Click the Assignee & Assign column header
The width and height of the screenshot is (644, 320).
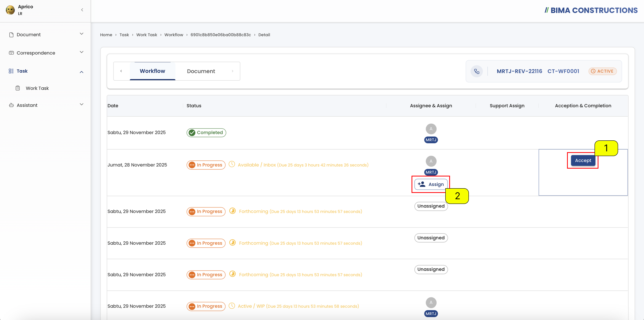pyautogui.click(x=431, y=105)
